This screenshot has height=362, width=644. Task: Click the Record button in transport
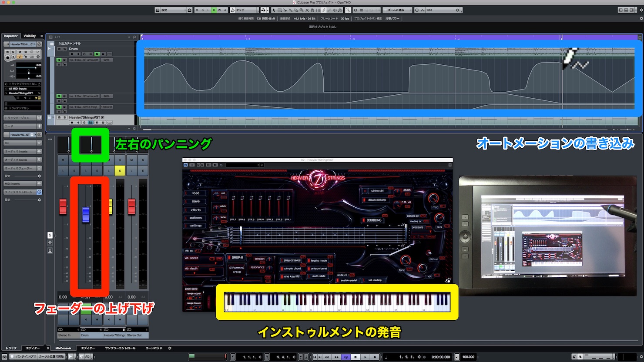[375, 357]
